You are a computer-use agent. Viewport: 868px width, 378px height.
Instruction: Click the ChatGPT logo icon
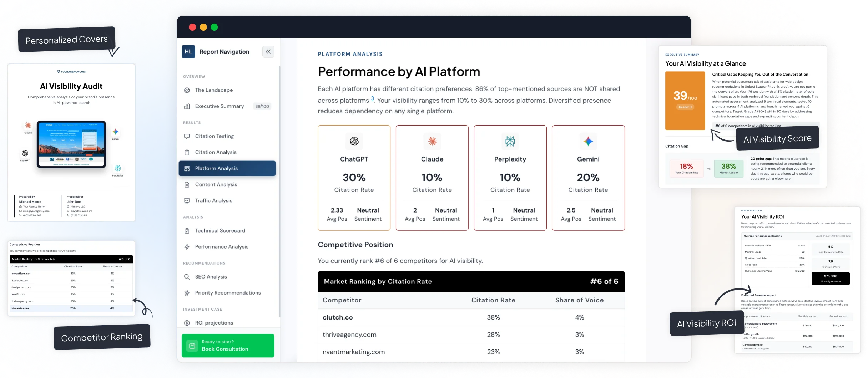pyautogui.click(x=354, y=141)
